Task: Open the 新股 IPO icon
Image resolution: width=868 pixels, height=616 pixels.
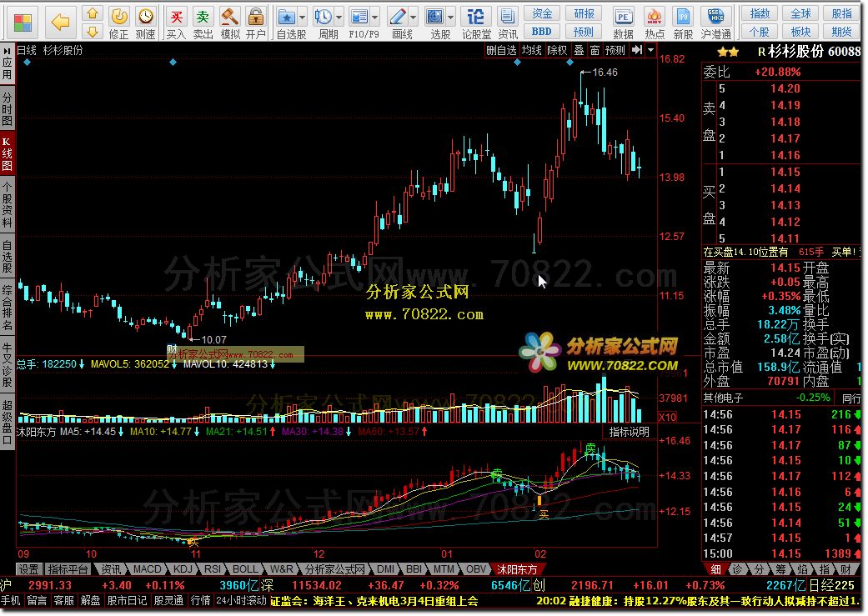Action: 684,17
